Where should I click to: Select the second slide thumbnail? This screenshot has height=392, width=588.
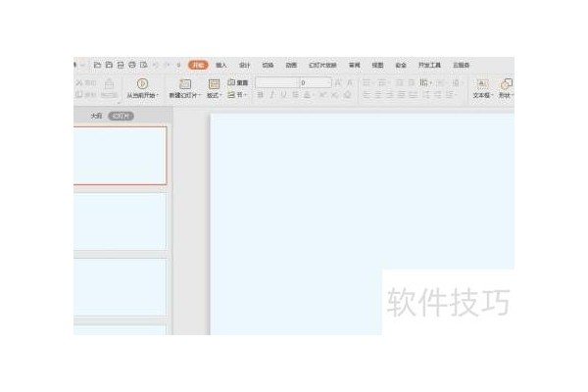click(120, 221)
